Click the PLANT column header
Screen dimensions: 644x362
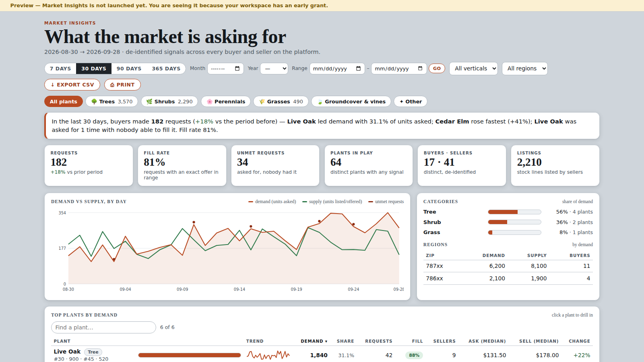62,341
